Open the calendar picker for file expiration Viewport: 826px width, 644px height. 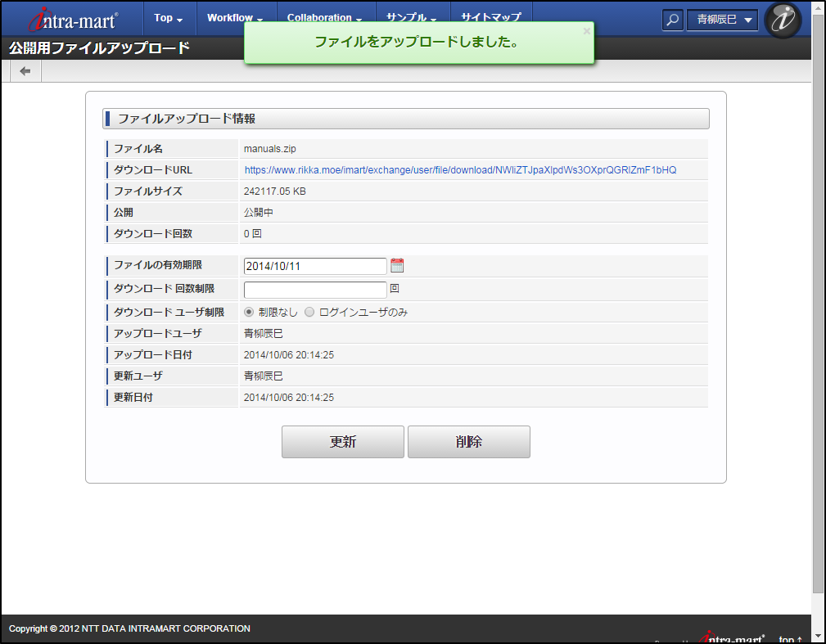click(x=397, y=265)
